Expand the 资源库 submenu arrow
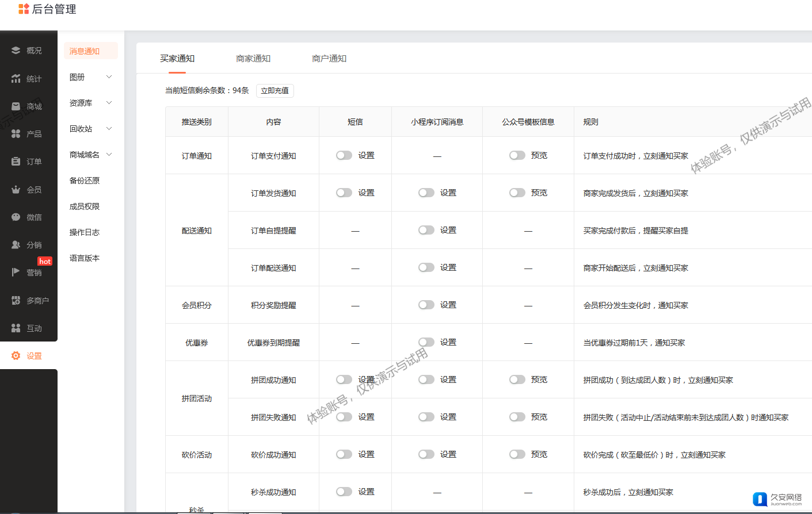This screenshot has height=514, width=812. (109, 103)
